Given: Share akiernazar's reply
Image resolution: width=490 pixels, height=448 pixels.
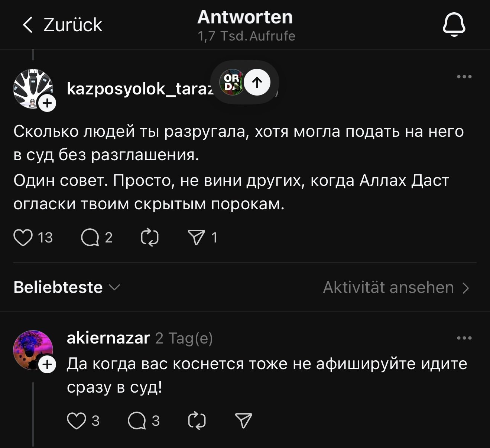Looking at the screenshot, I should pos(244,420).
